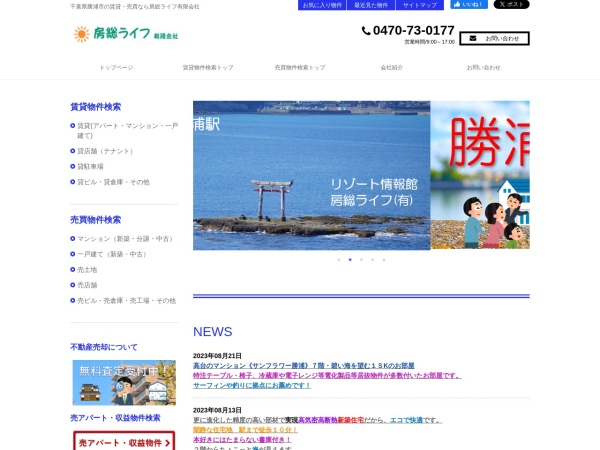Click the phone icon beside 0470-73-0177
Screen dimensions: 600x450
click(x=366, y=31)
